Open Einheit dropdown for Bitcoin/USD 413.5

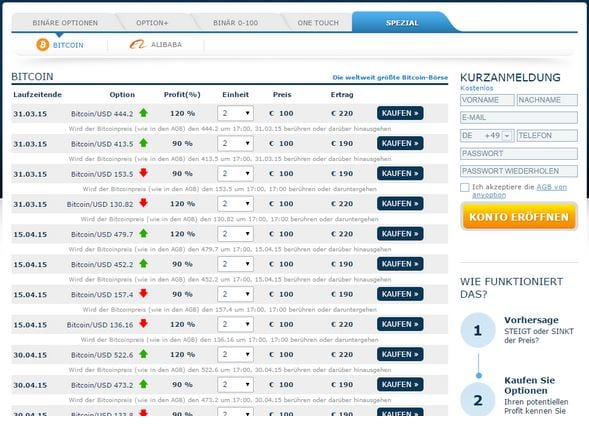235,143
